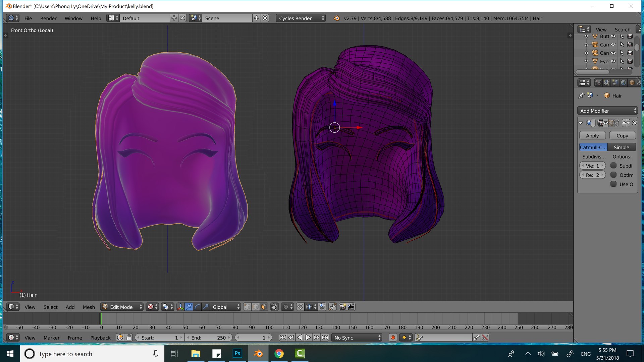Play the animation forward
The image size is (644, 362).
click(308, 338)
